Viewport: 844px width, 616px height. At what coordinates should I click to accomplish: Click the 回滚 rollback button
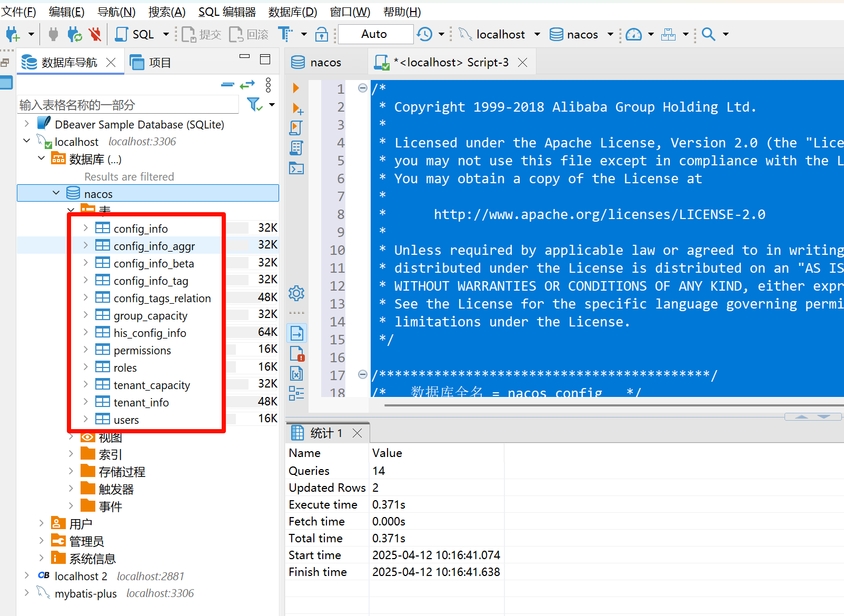point(248,34)
